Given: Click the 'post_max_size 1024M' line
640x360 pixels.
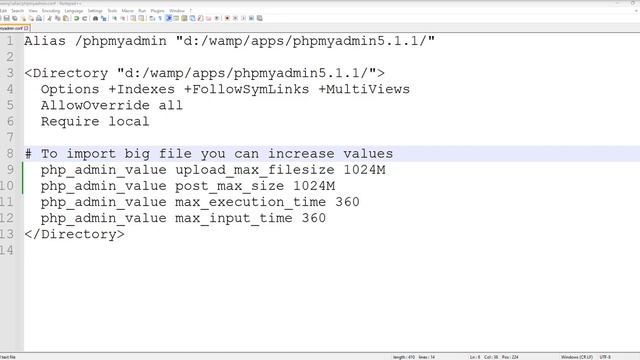Looking at the screenshot, I should click(188, 186).
